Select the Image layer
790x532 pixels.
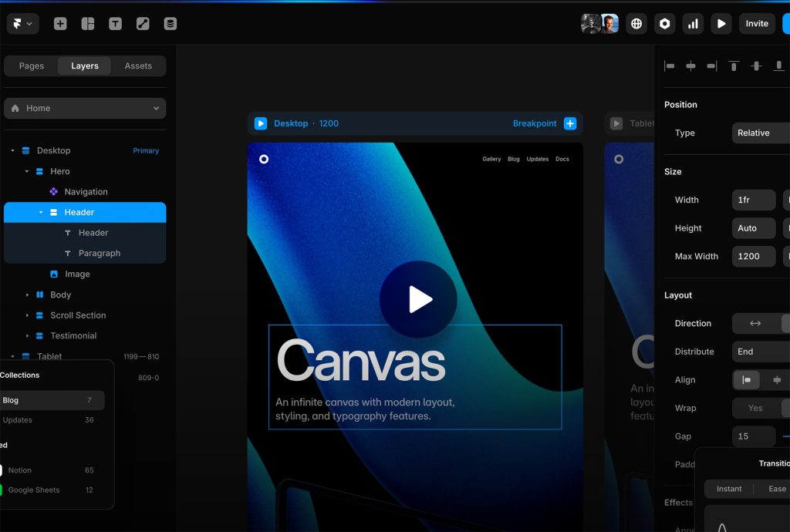85,274
